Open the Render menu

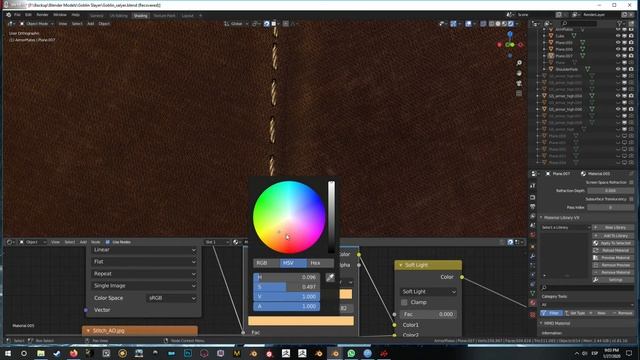(42, 15)
